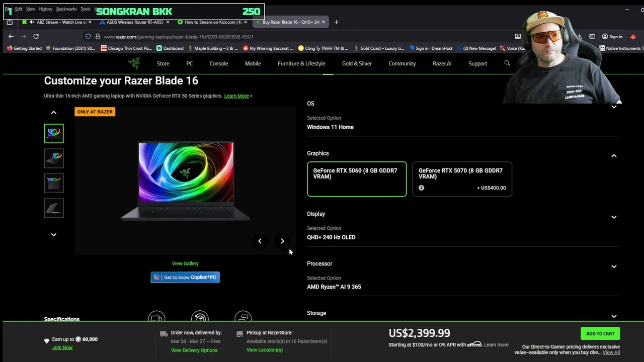644x362 pixels.
Task: Open the Firefox View icon left of the tabs
Action: (x=10, y=22)
